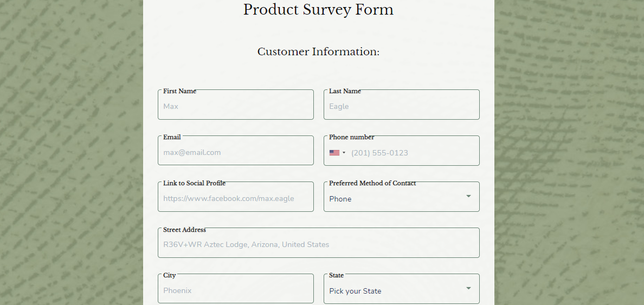Click the Customer Information subheading
The image size is (644, 305).
click(318, 51)
